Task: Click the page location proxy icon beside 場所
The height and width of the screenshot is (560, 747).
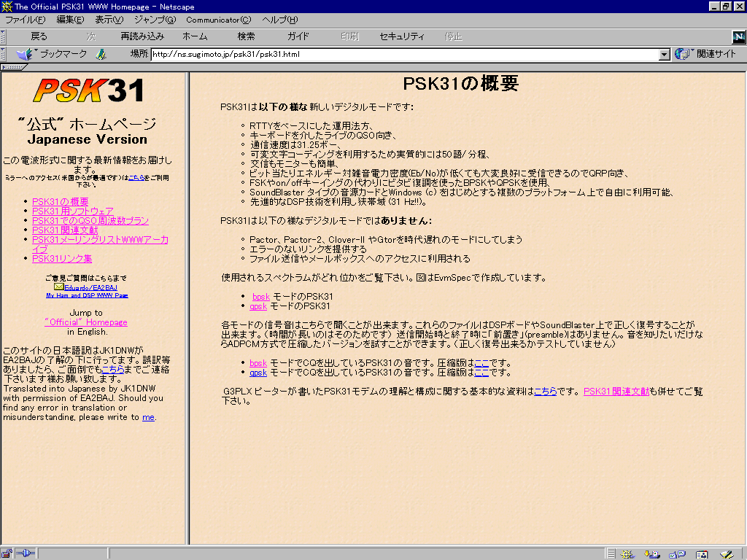Action: coord(101,54)
